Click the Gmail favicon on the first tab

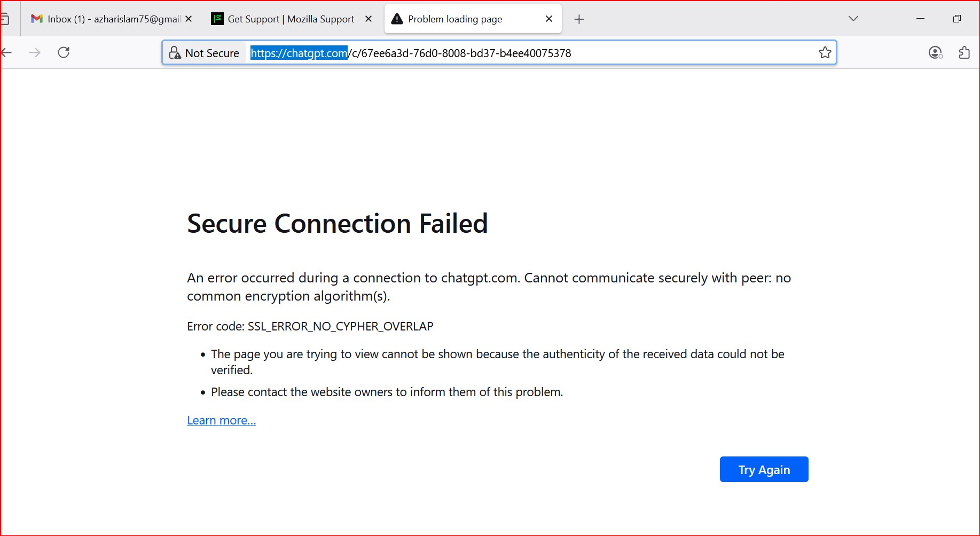pyautogui.click(x=36, y=19)
